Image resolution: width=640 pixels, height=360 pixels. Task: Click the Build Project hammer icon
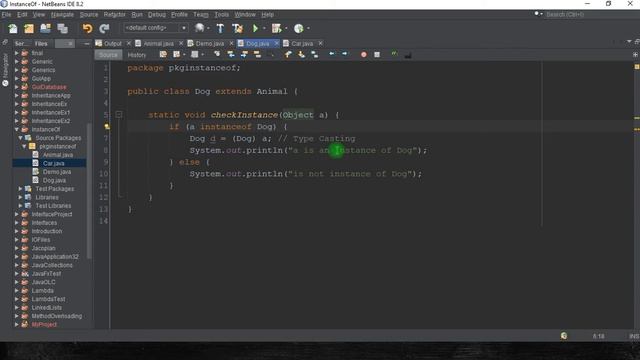pos(220,28)
